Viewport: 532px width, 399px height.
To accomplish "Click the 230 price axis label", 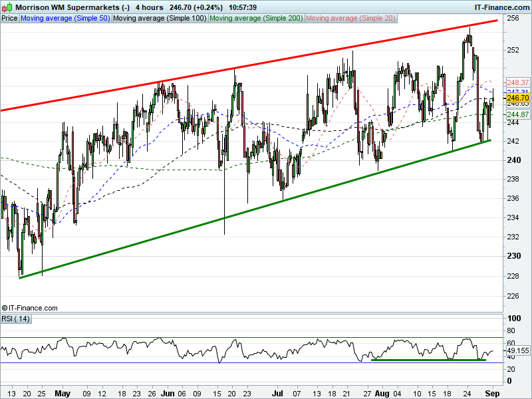I will [x=513, y=256].
